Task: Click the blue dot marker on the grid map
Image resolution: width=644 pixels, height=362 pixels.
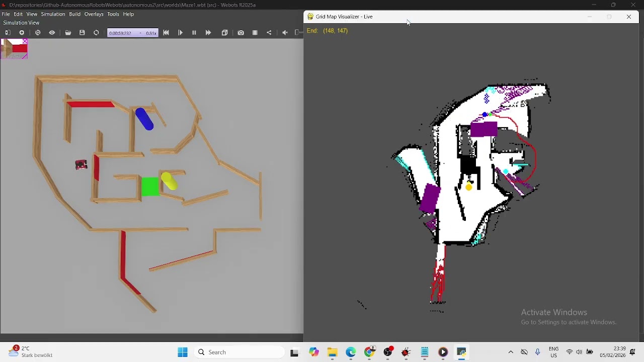Action: tap(485, 115)
